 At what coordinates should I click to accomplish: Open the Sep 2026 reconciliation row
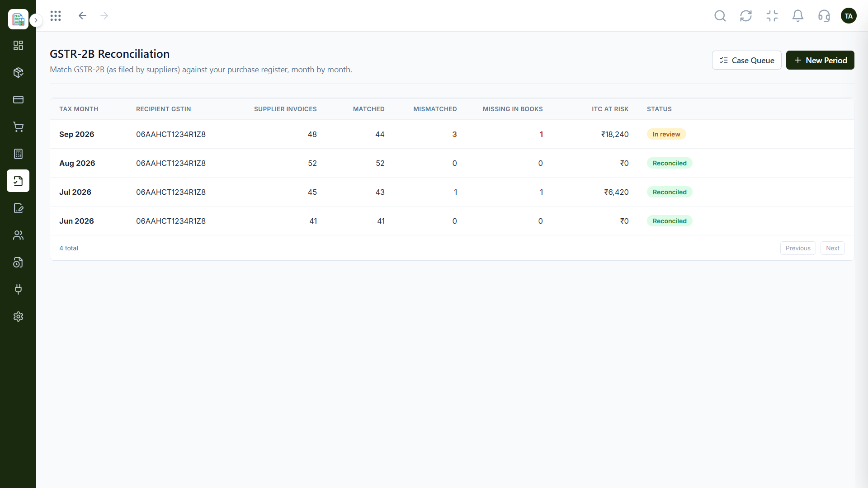[452, 134]
